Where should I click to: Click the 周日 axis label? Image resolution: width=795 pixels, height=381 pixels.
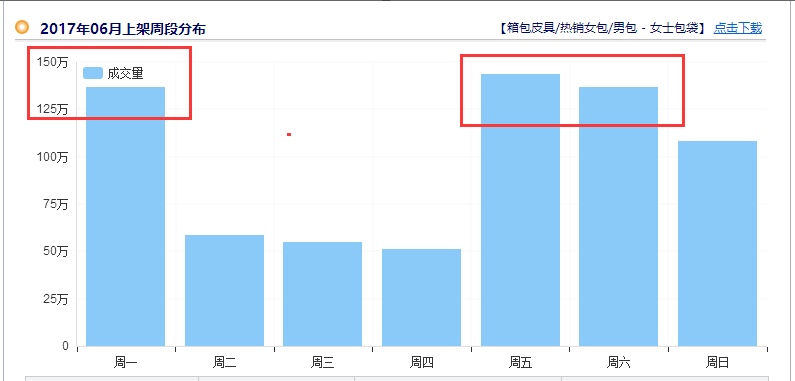click(x=717, y=363)
